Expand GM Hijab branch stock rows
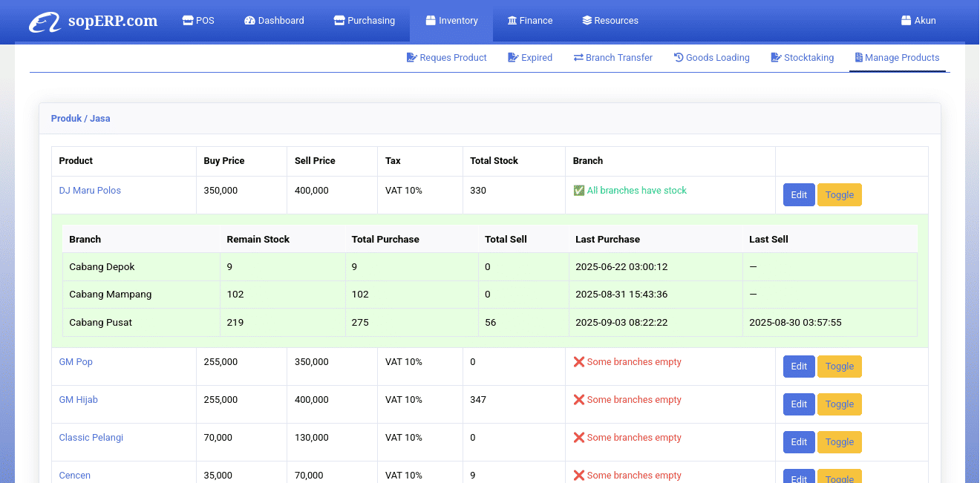Viewport: 980px width, 483px height. 839,404
